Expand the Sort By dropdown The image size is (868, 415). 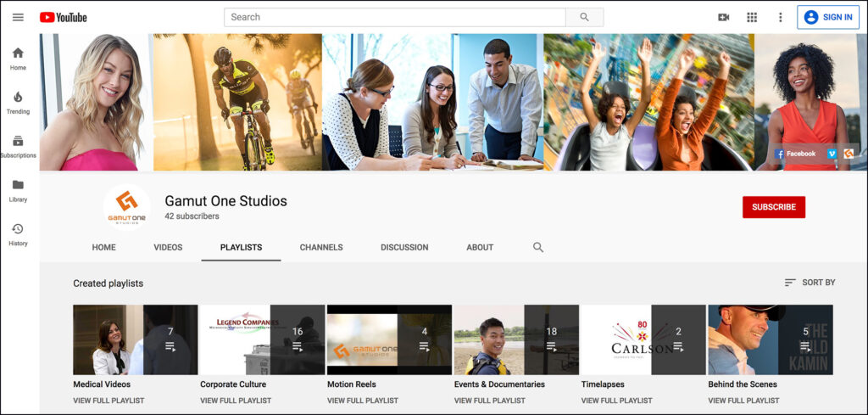(810, 283)
